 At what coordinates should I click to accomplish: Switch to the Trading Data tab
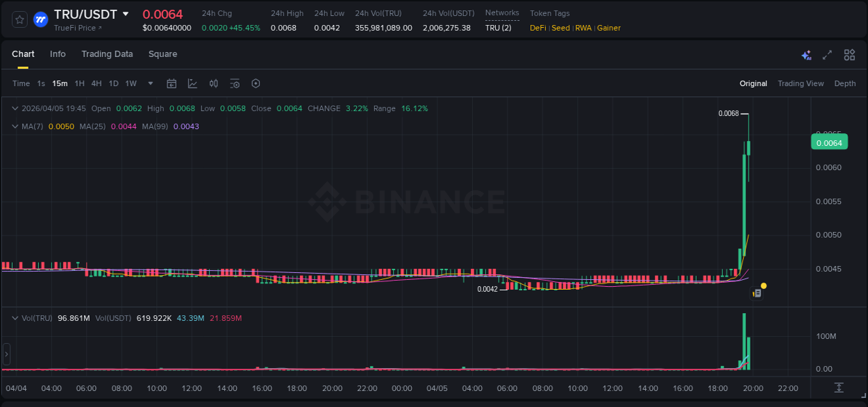click(107, 54)
